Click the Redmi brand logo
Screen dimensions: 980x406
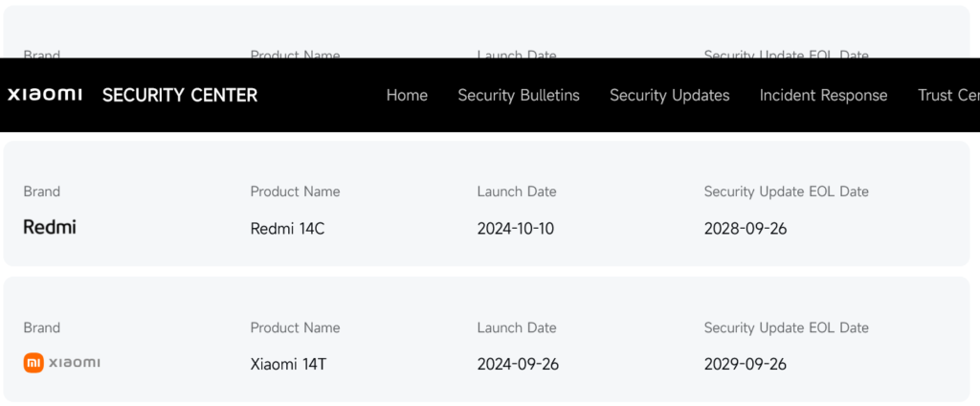pyautogui.click(x=50, y=228)
